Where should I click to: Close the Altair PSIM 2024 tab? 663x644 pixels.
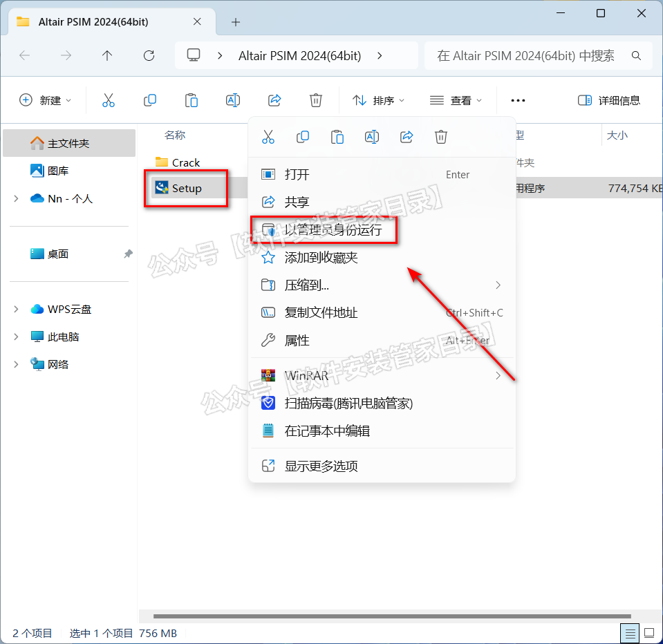197,21
